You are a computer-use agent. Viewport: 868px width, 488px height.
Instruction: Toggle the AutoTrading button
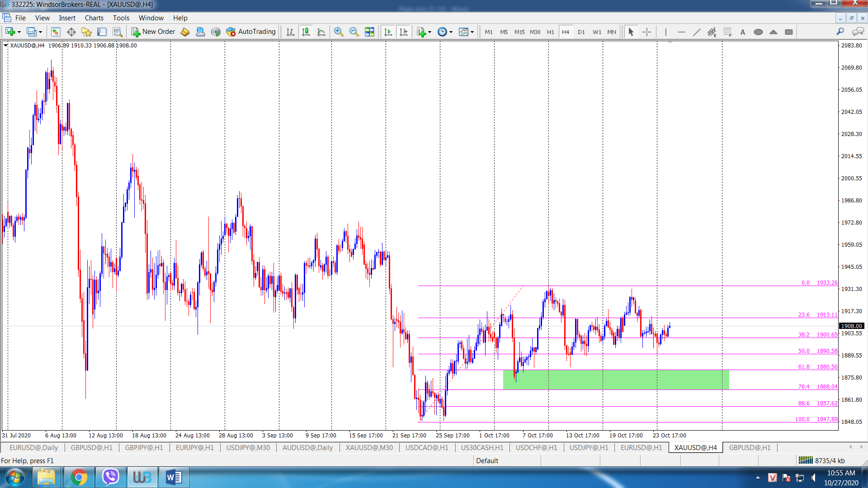[251, 32]
